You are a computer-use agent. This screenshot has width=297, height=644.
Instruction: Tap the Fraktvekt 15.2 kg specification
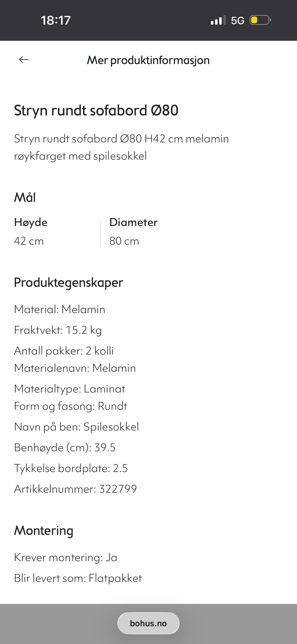coord(58,330)
